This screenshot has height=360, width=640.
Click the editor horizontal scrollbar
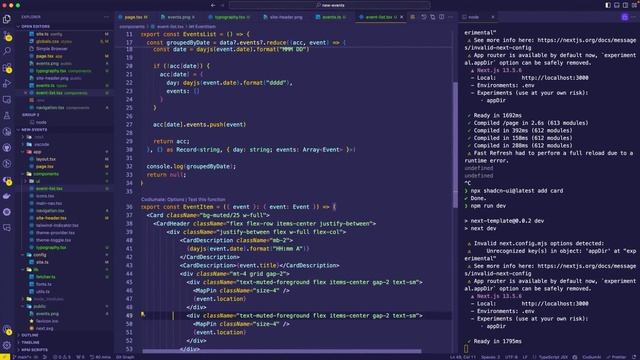pos(282,351)
